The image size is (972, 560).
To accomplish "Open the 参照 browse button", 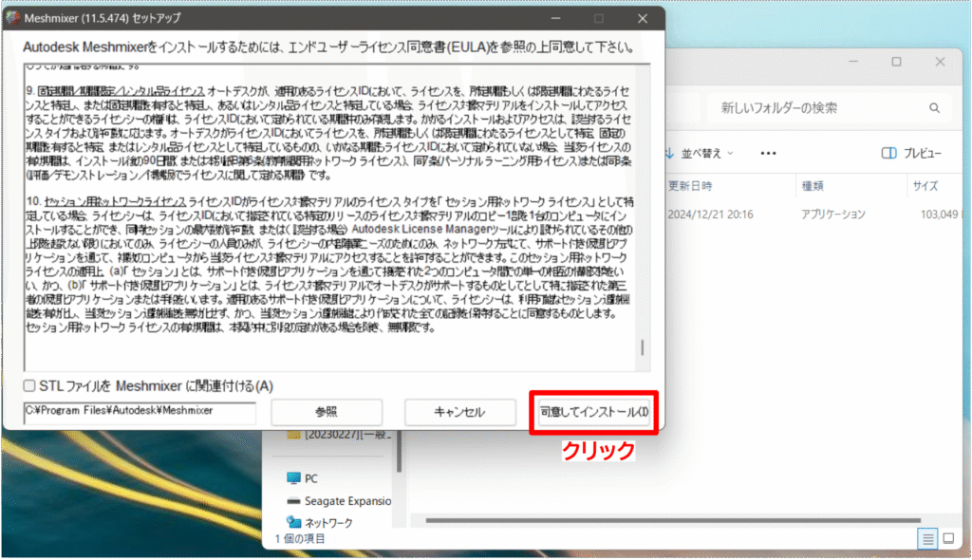I will click(x=327, y=412).
